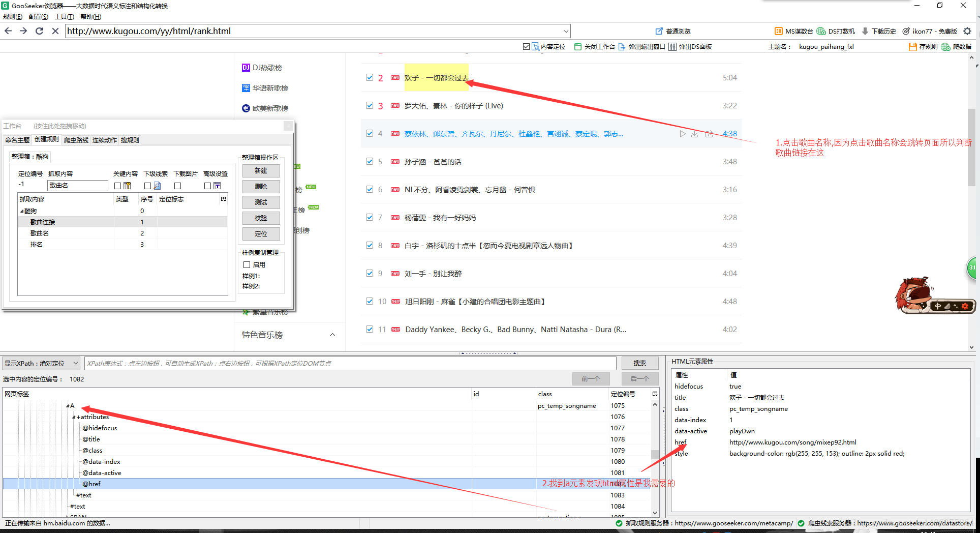Image resolution: width=980 pixels, height=533 pixels.
Task: Click the 删除 button in workbench
Action: tap(261, 187)
